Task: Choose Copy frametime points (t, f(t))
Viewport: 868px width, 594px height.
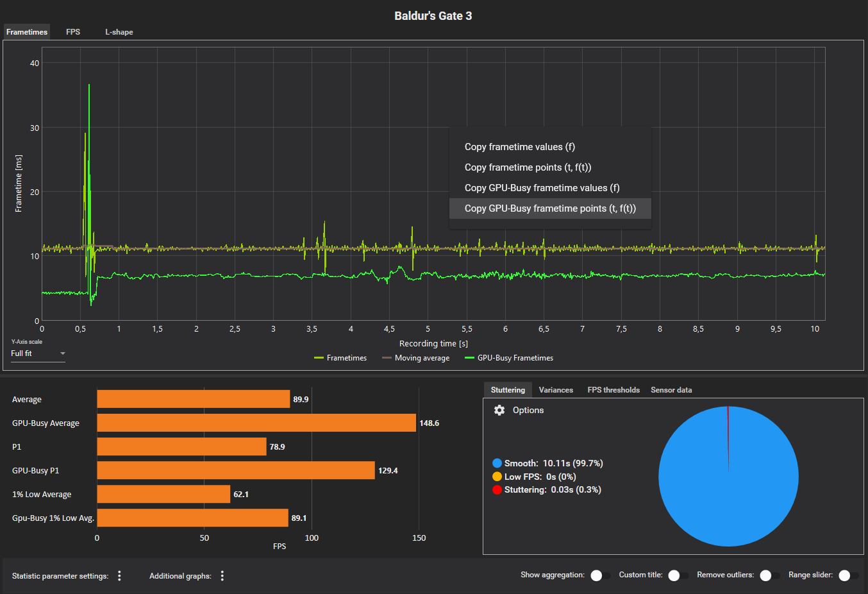Action: click(550, 167)
